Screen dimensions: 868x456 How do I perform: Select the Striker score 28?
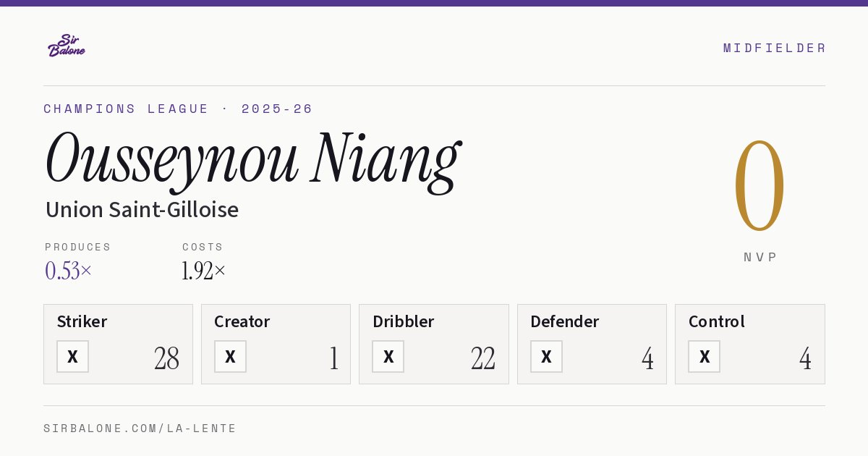[x=166, y=358]
